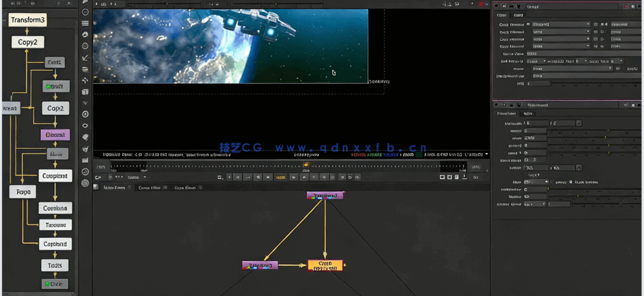Toggle the checkbox in the second Copy properties row
The height and width of the screenshot is (296, 644).
click(x=596, y=32)
